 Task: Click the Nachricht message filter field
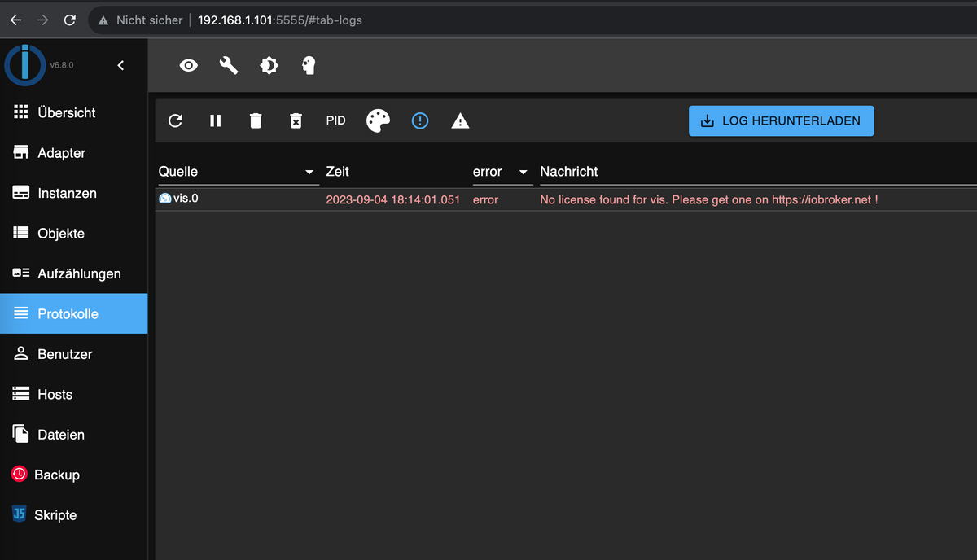tap(758, 172)
